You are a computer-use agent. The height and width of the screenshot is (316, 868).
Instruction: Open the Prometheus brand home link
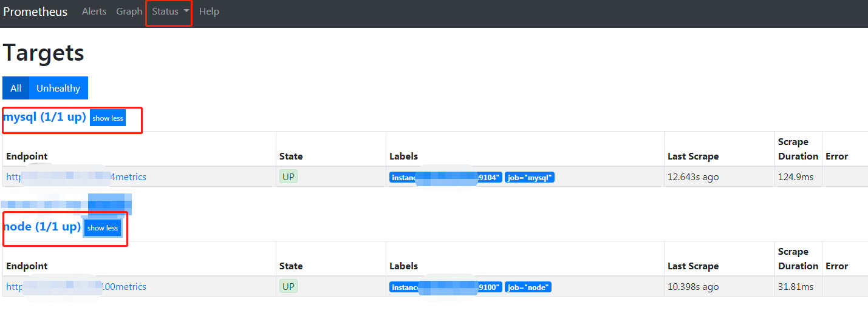click(x=35, y=12)
